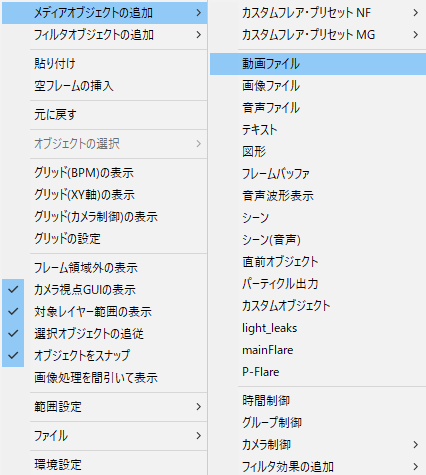Select 元に戻す menu item
Viewport: 426px width, 475px height.
104,115
